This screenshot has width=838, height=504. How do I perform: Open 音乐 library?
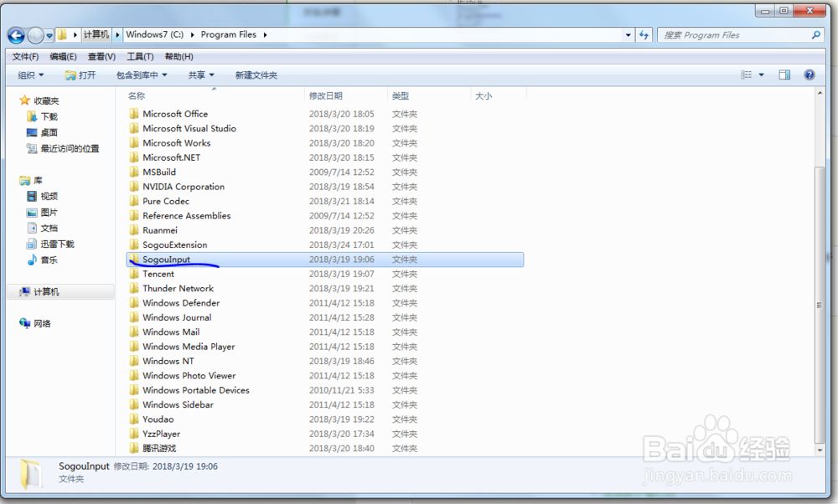(49, 260)
